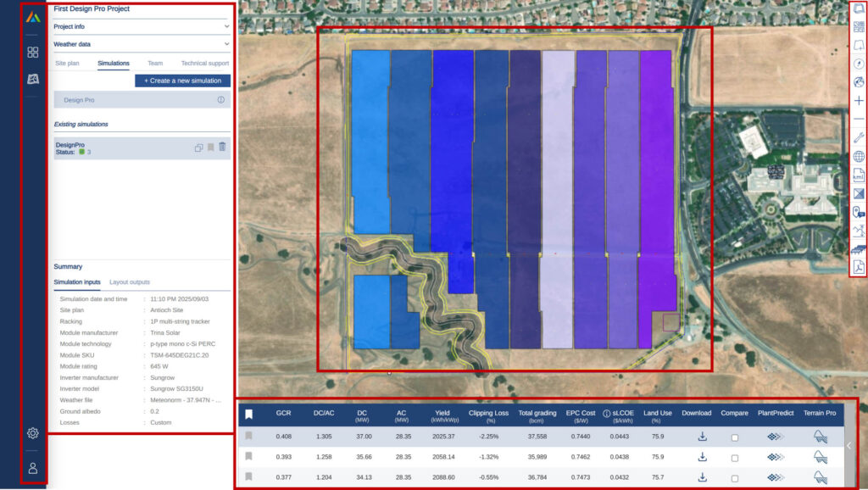Open the Technical support tab link
Viewport: 868px width, 490px height.
tap(204, 63)
